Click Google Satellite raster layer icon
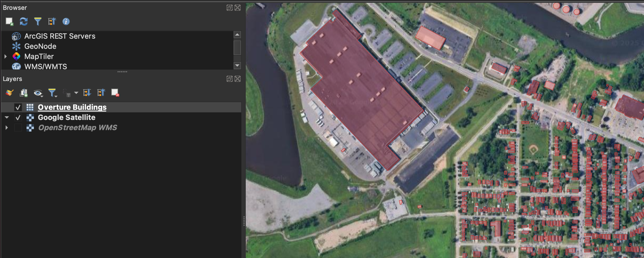 [x=30, y=117]
